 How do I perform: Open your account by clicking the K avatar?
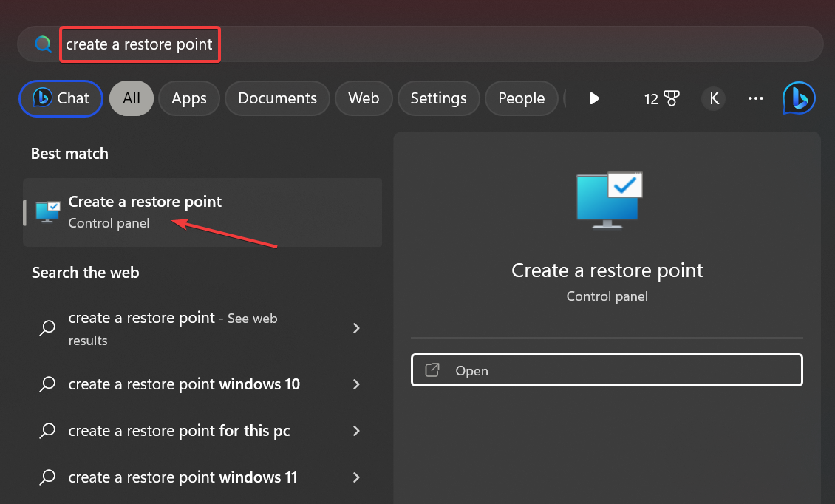(x=713, y=98)
